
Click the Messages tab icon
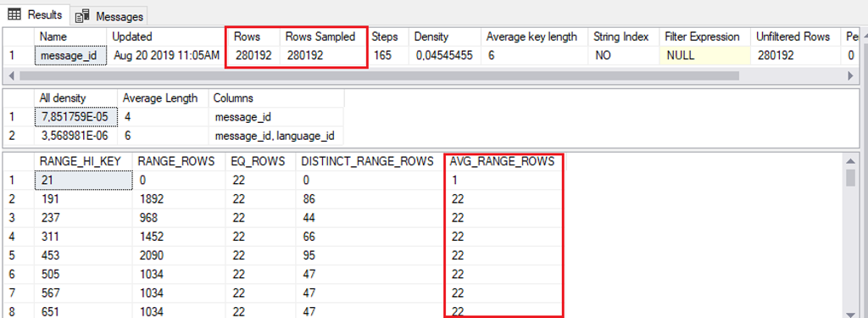[83, 16]
